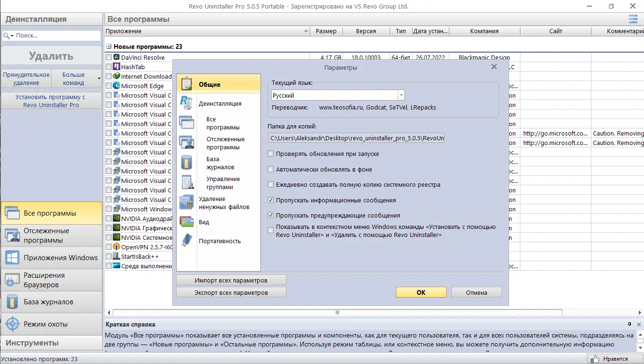Uncheck Пропускать информационные сообщения
This screenshot has height=364, width=644.
[x=271, y=200]
